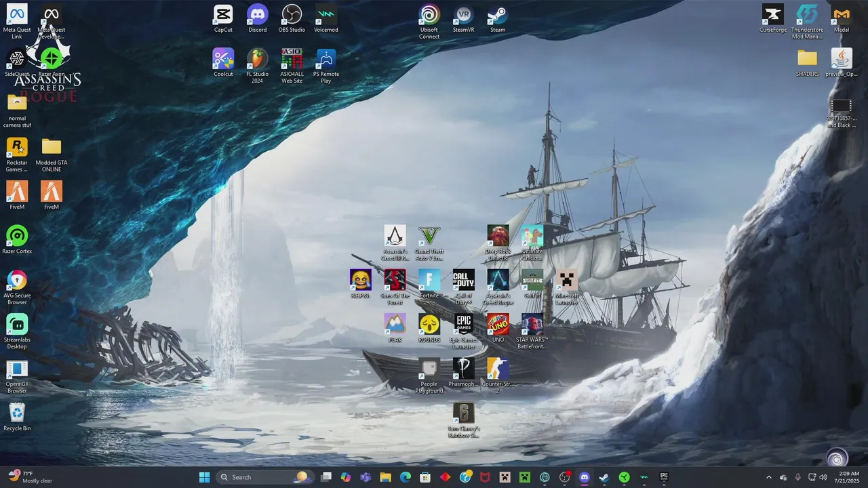The height and width of the screenshot is (488, 868).
Task: Select the UNO game shortcut
Action: pos(498,329)
